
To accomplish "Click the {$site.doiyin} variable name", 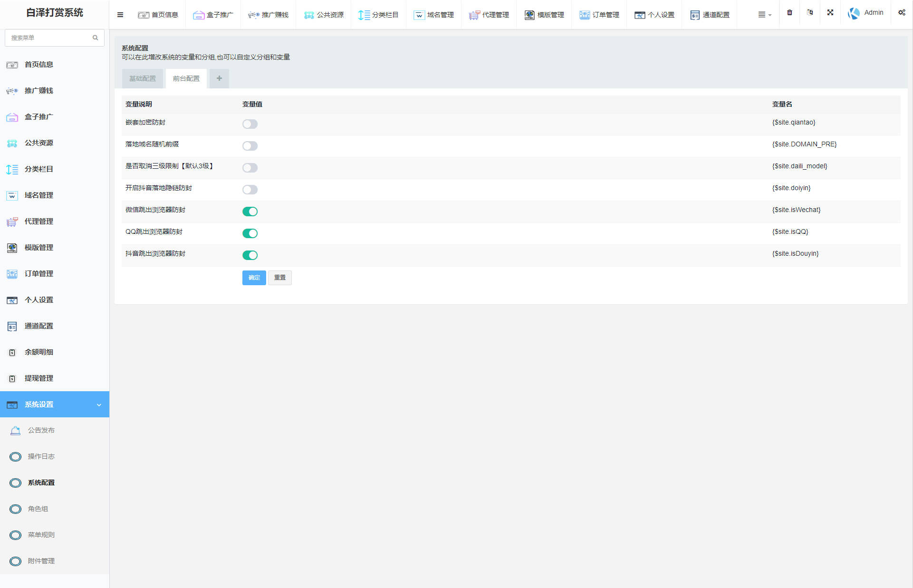I will coord(791,188).
